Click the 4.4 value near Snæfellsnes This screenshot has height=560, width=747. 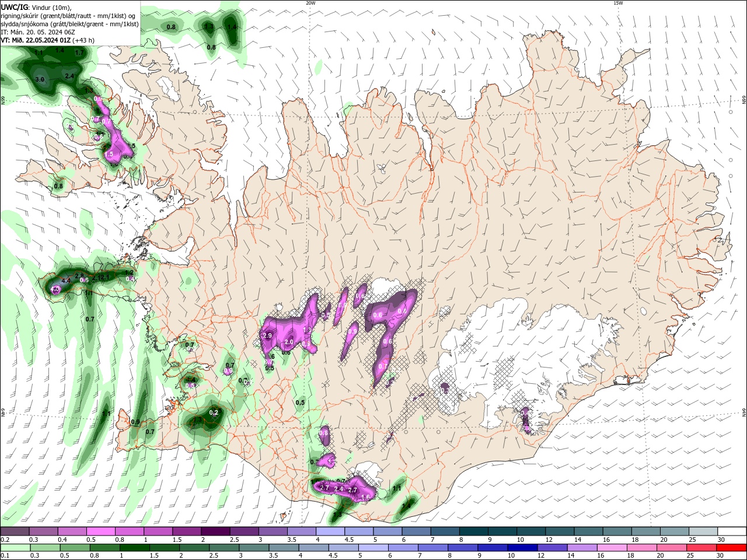click(66, 281)
